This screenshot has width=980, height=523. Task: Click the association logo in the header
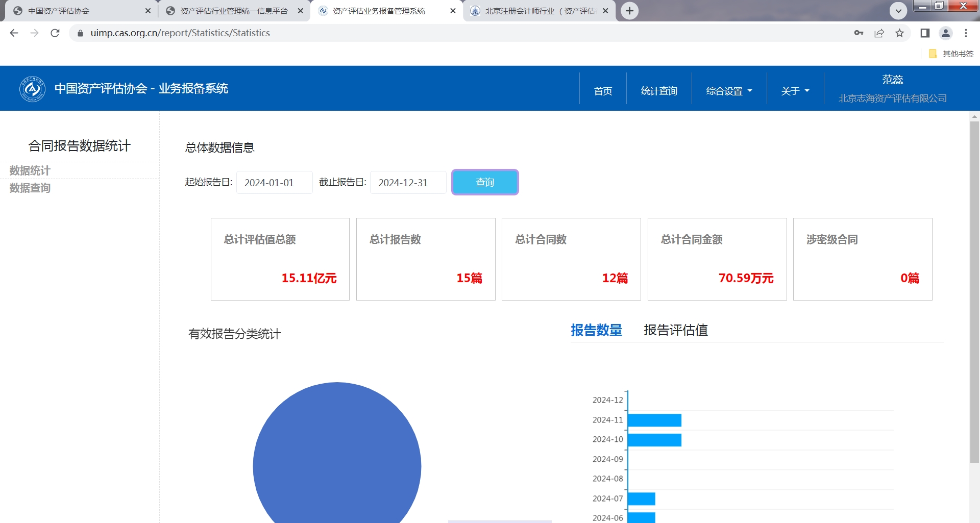pyautogui.click(x=32, y=89)
